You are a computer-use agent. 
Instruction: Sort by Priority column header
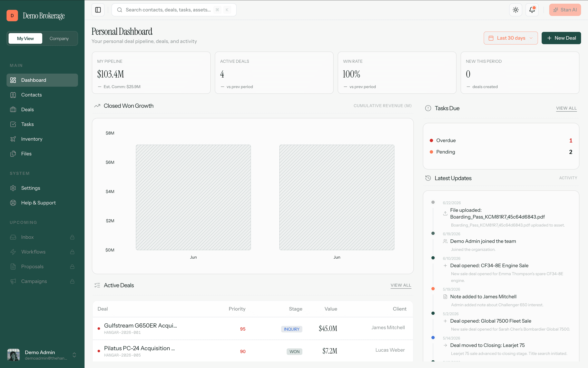[x=237, y=309]
